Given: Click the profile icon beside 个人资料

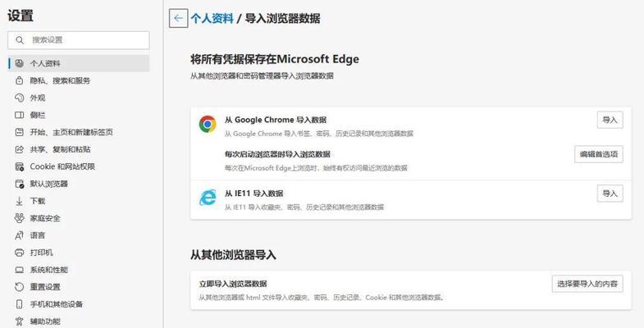Looking at the screenshot, I should [x=20, y=63].
